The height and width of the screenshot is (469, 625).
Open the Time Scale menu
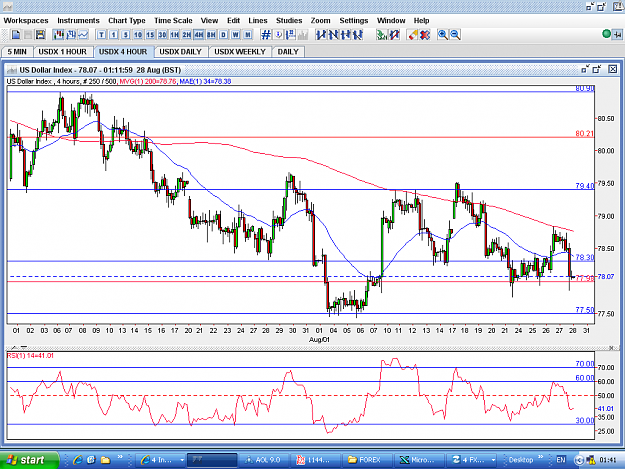tap(173, 21)
